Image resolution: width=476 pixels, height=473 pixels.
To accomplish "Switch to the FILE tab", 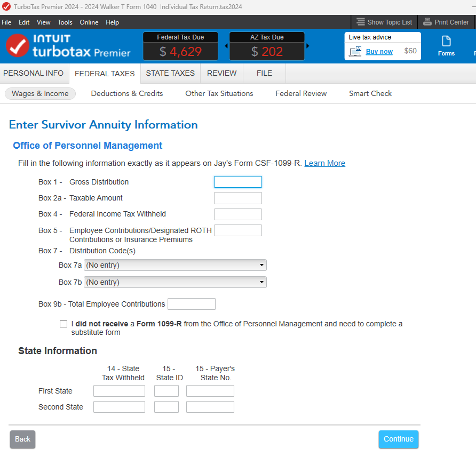I will click(264, 73).
